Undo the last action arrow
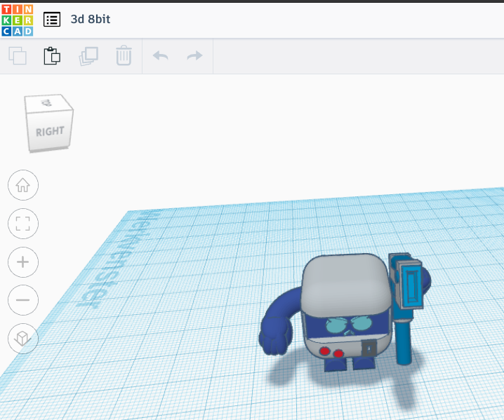Viewport: 504px width, 420px height. click(x=160, y=56)
